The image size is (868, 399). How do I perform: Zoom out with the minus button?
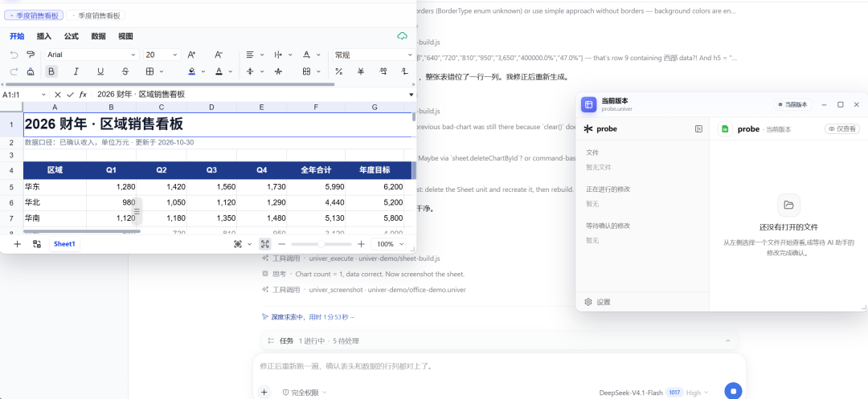coord(282,244)
